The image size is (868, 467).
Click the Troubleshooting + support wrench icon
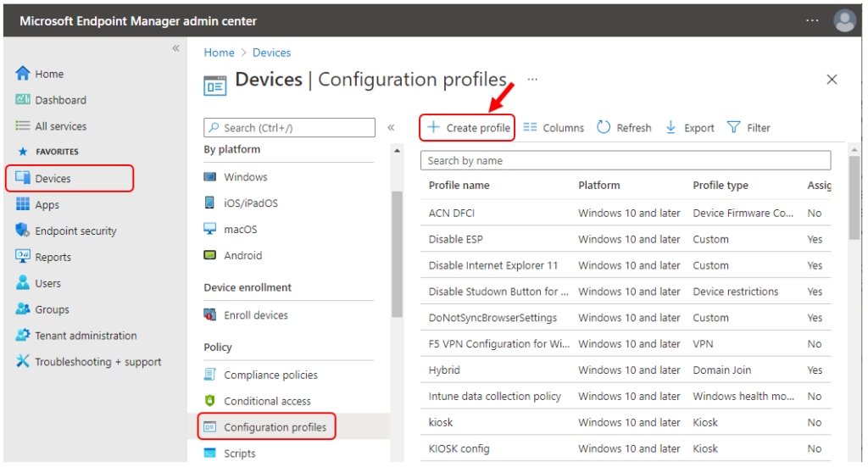(23, 361)
